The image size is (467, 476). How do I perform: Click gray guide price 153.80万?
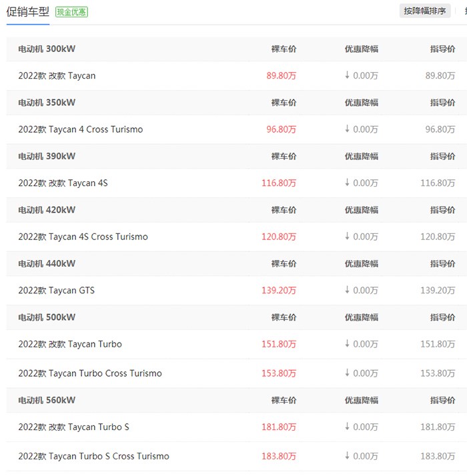[438, 373]
